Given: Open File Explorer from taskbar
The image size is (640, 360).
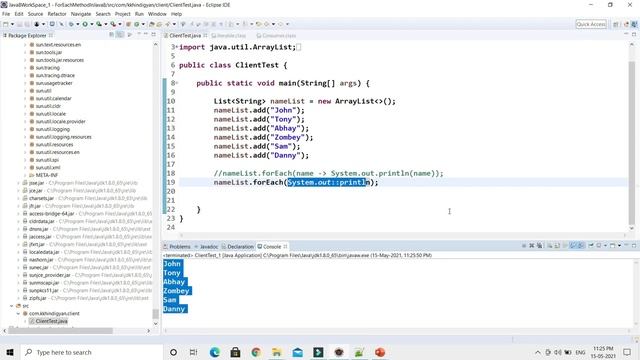Looking at the screenshot, I should pyautogui.click(x=276, y=352).
